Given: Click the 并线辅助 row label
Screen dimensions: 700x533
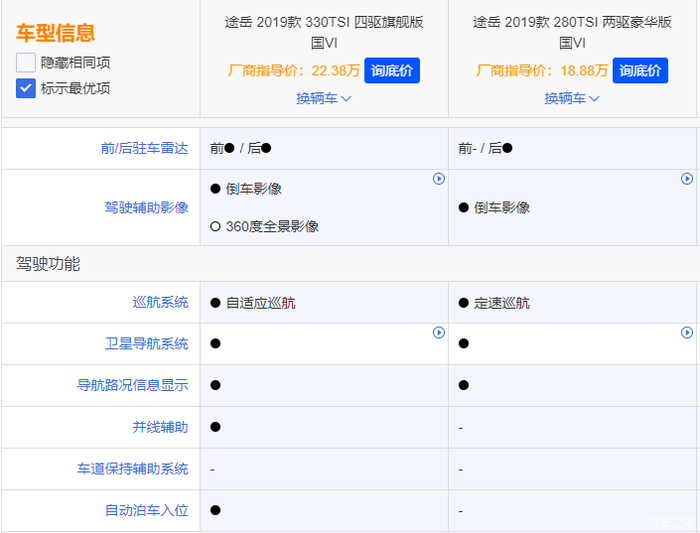Looking at the screenshot, I should coord(160,427).
